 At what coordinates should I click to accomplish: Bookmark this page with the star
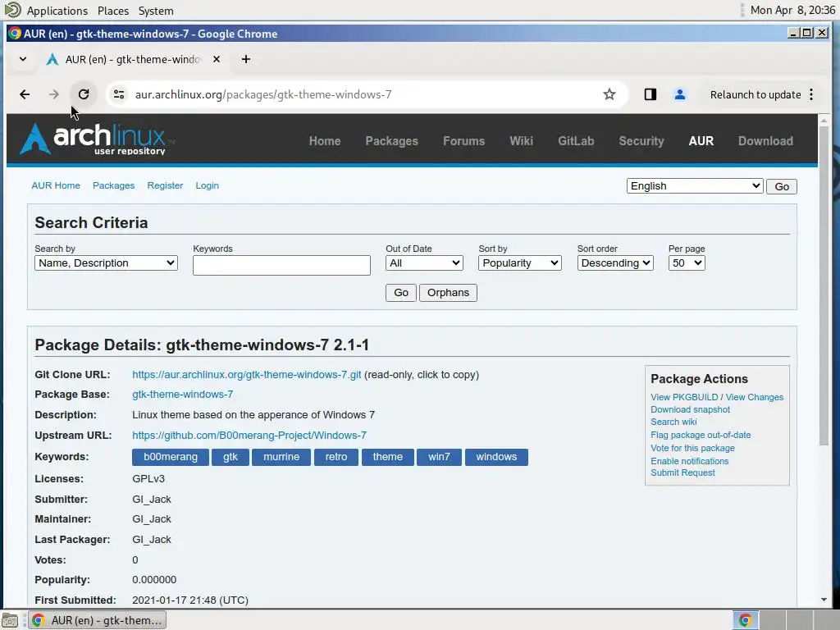click(x=609, y=95)
